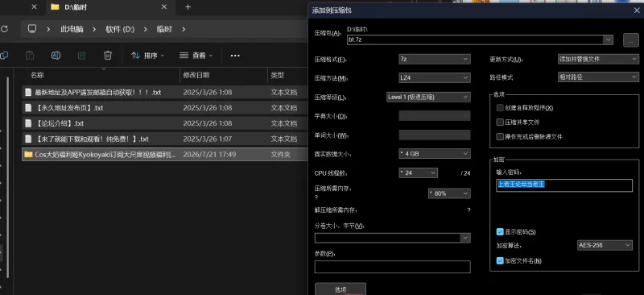Expand the AES-256 encryption algorithm dropdown

pyautogui.click(x=605, y=245)
